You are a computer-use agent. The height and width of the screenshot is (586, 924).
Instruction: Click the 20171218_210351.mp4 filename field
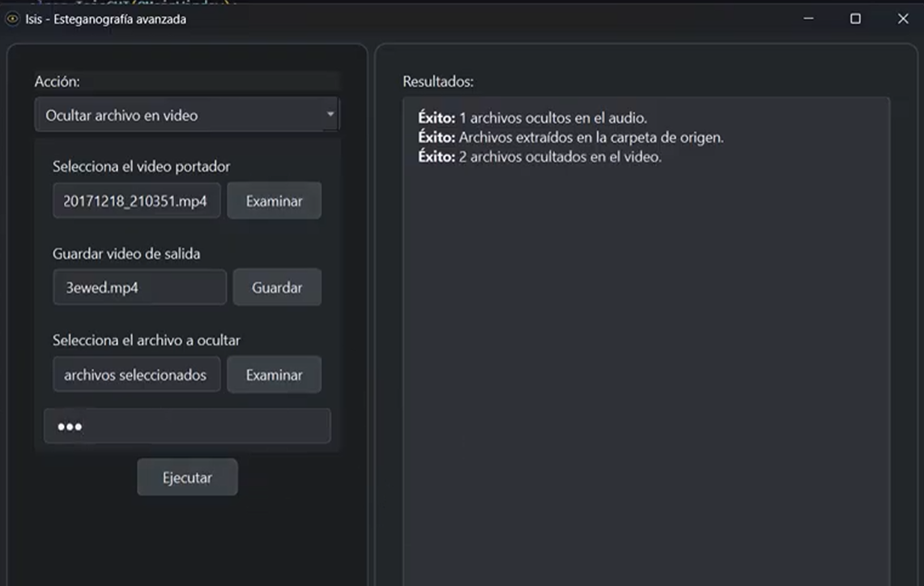(136, 200)
